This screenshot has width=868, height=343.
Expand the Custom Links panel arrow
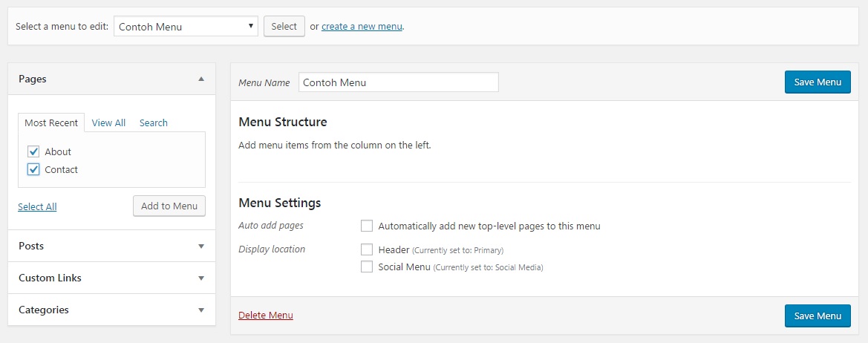(201, 278)
